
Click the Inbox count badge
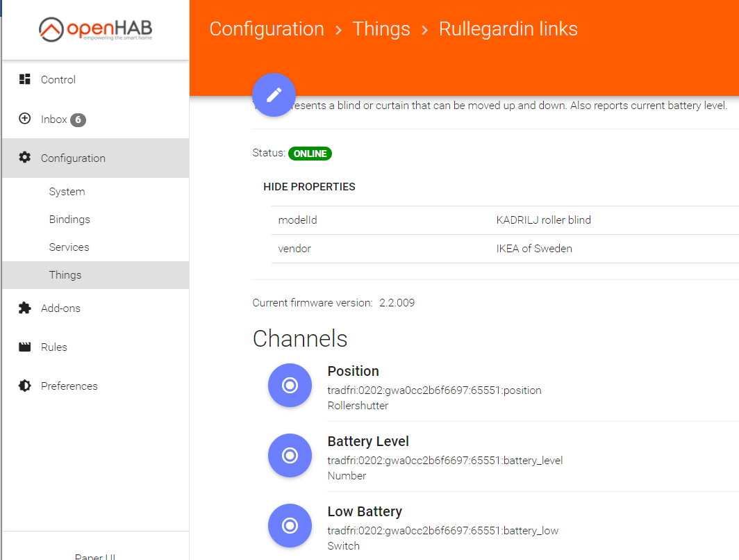(x=78, y=120)
